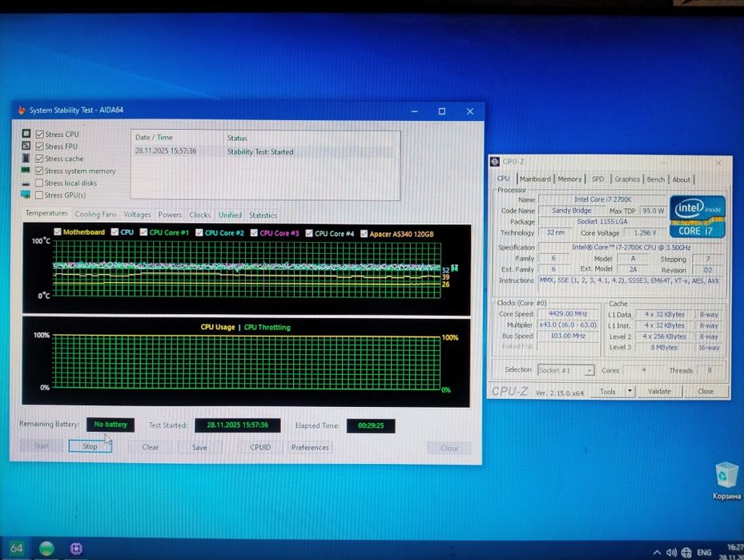Click the Core Speed 4429.00 MHz value

pyautogui.click(x=568, y=314)
